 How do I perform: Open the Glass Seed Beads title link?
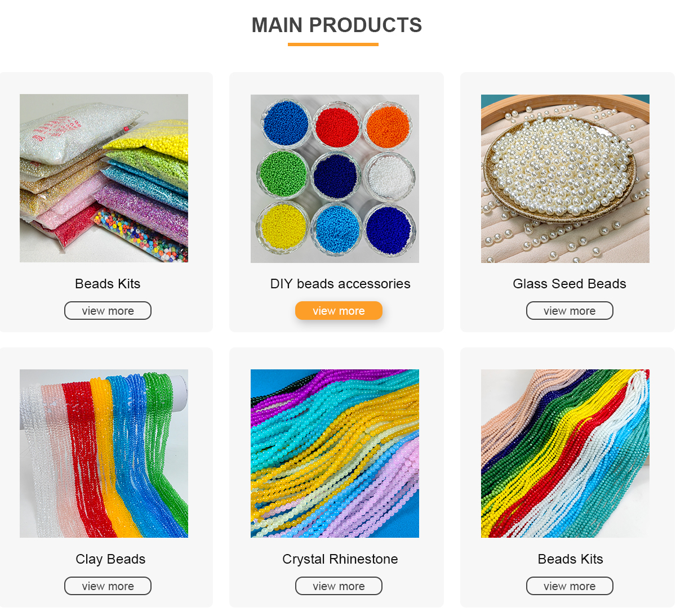pyautogui.click(x=570, y=284)
